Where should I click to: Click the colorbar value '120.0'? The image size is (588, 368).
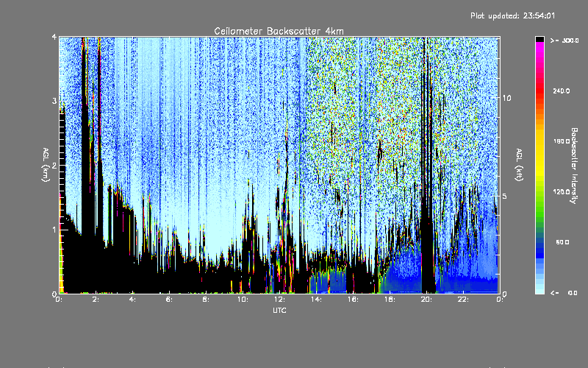coord(562,191)
